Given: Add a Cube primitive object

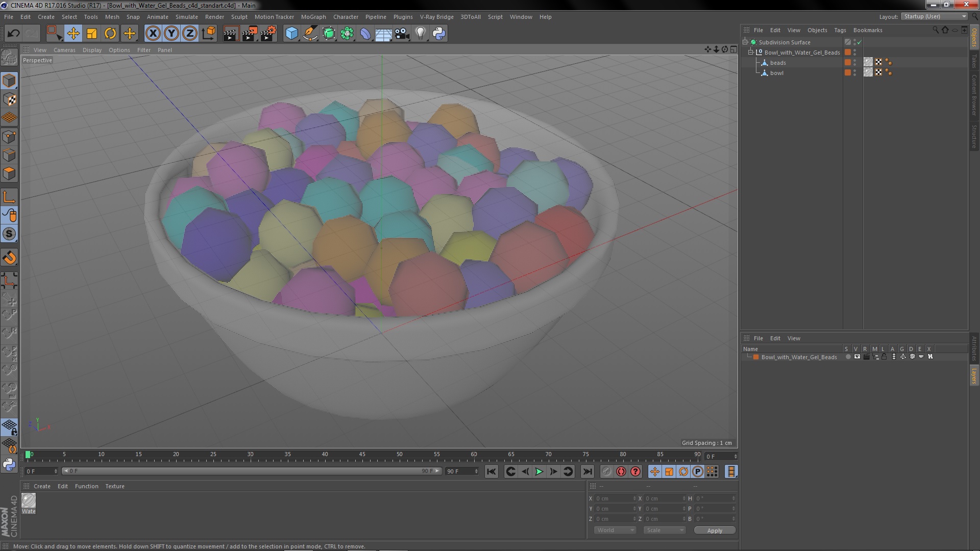Looking at the screenshot, I should point(291,34).
